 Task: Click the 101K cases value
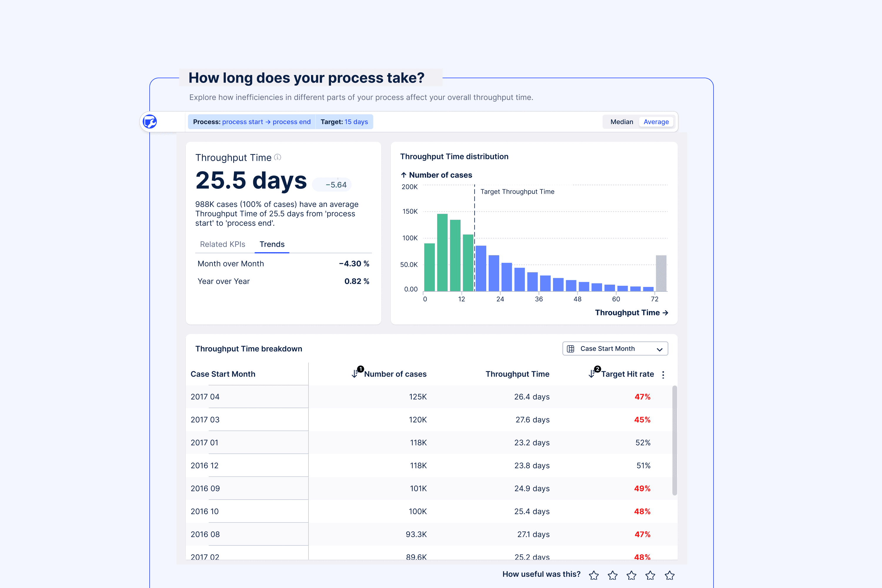(x=418, y=488)
